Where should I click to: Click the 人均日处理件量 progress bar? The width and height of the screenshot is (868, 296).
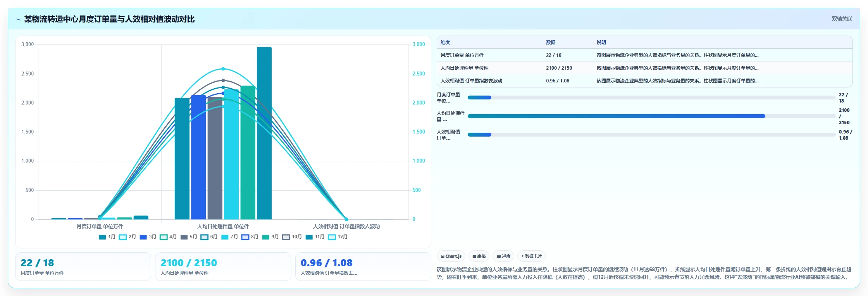651,116
